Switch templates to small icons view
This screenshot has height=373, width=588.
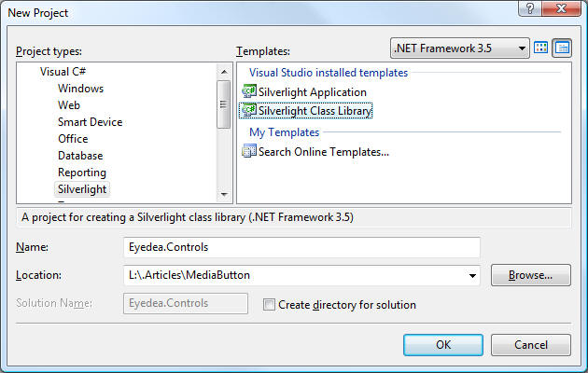pyautogui.click(x=562, y=48)
